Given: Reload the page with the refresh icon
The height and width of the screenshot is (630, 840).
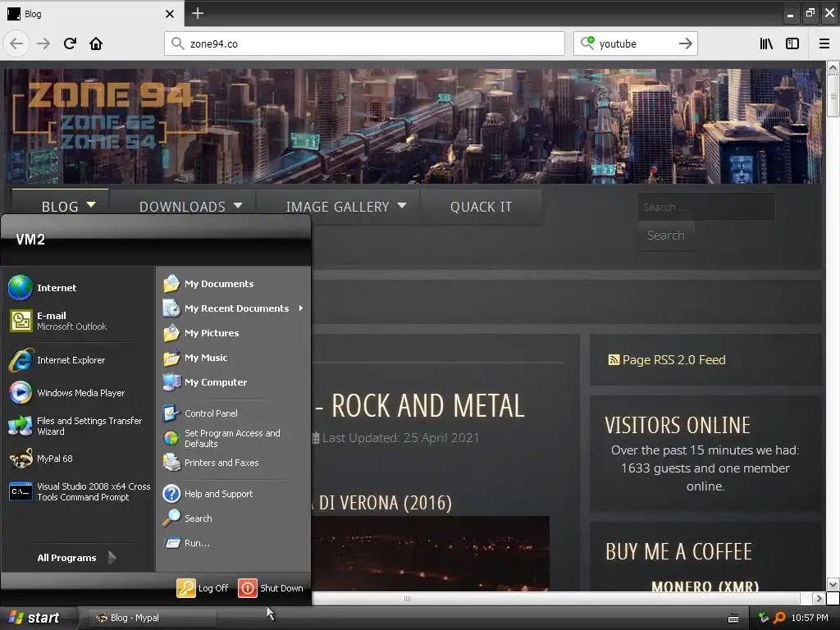Looking at the screenshot, I should tap(70, 43).
